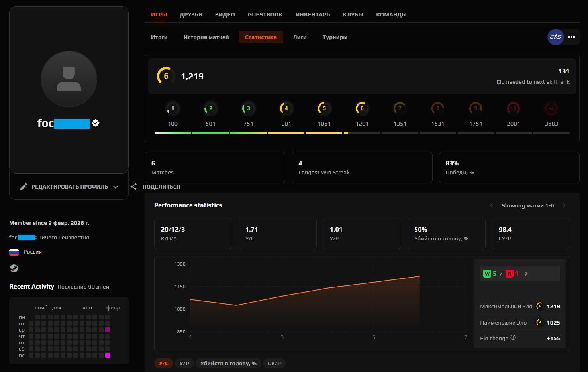Click the skill level 10 badge

[x=513, y=108]
